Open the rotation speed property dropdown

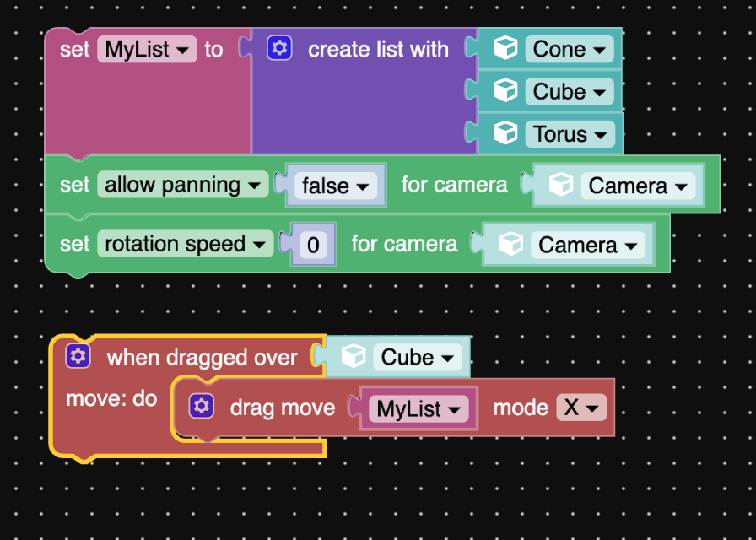186,244
